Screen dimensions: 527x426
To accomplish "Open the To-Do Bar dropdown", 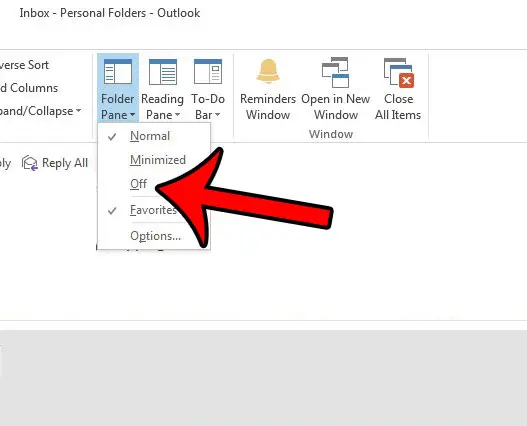I will coord(208,88).
